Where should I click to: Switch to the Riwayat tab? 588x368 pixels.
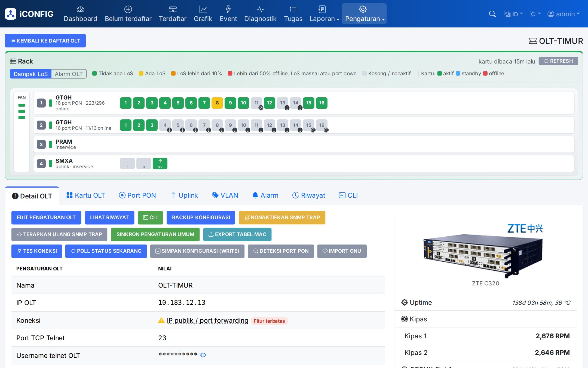point(309,195)
